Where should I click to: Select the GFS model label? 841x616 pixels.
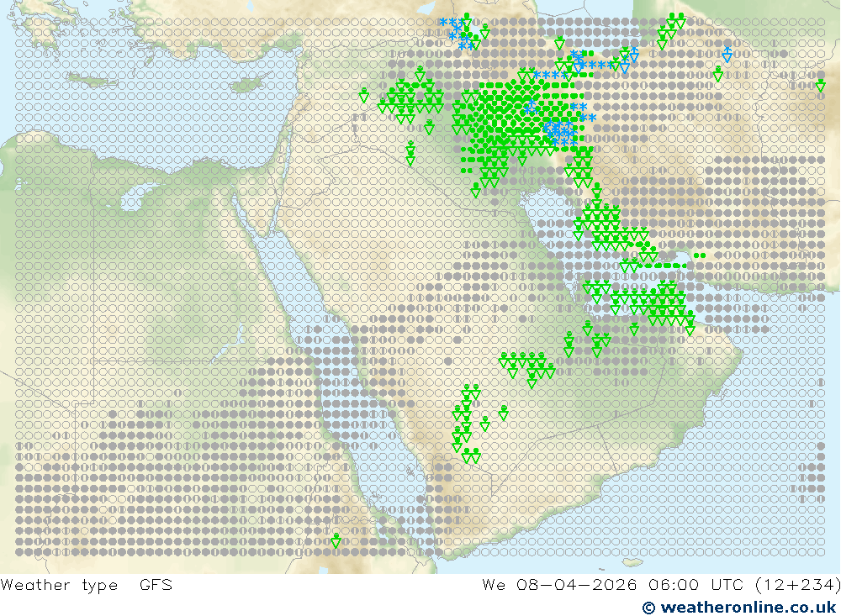(x=156, y=584)
